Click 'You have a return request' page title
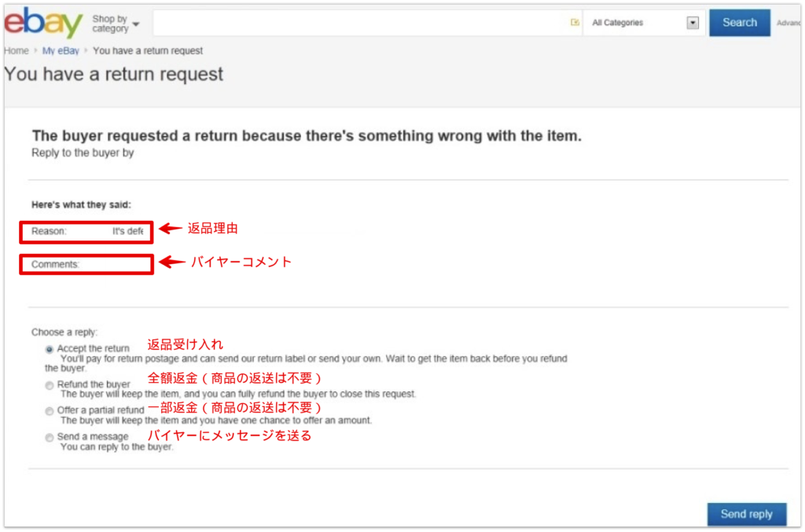 tap(113, 75)
